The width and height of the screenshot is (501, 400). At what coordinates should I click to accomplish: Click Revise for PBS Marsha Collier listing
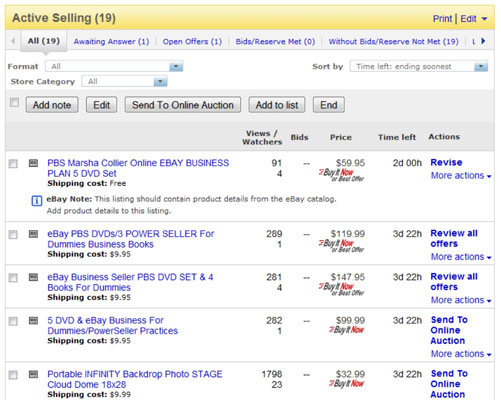point(446,162)
